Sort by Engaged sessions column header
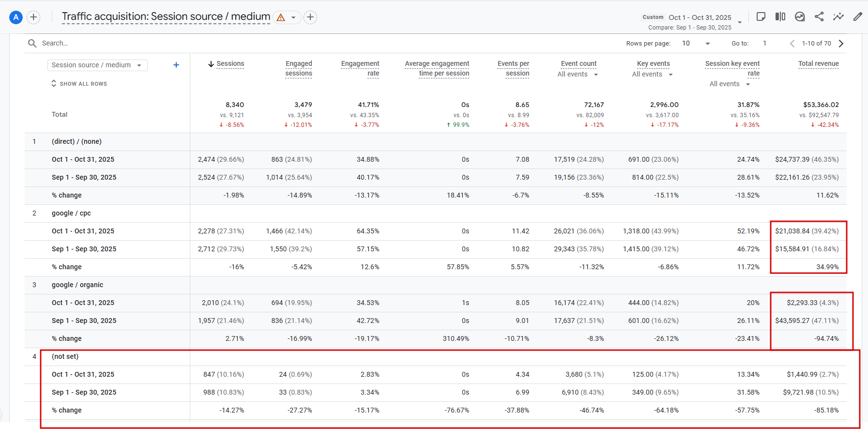The width and height of the screenshot is (868, 429). [299, 69]
